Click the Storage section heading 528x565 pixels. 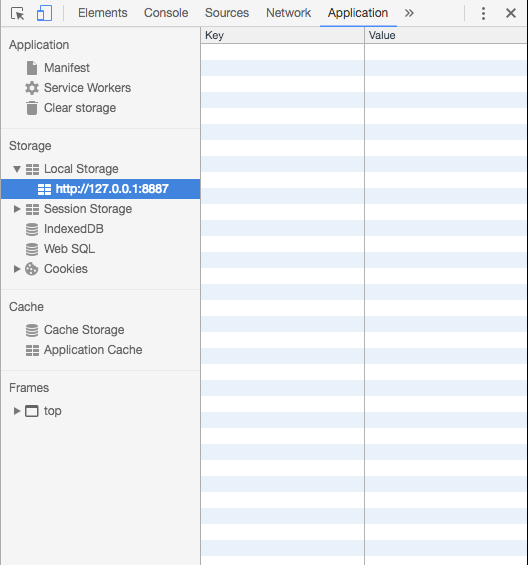click(x=30, y=146)
